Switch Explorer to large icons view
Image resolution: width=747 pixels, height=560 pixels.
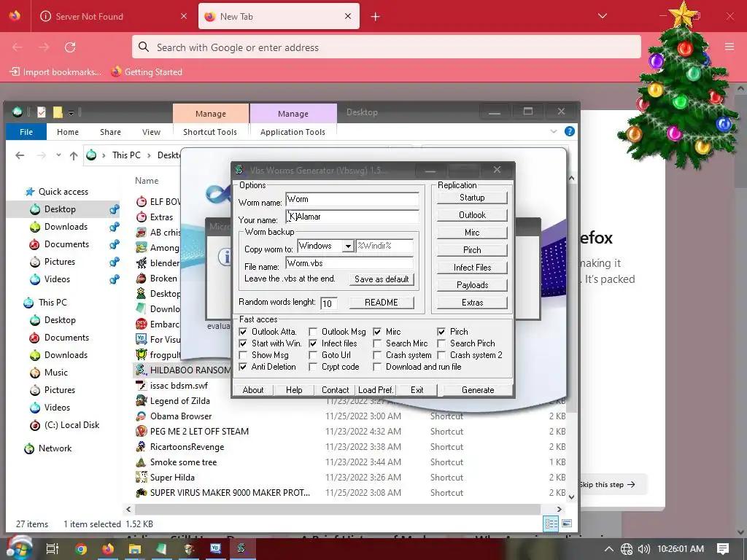(x=566, y=524)
